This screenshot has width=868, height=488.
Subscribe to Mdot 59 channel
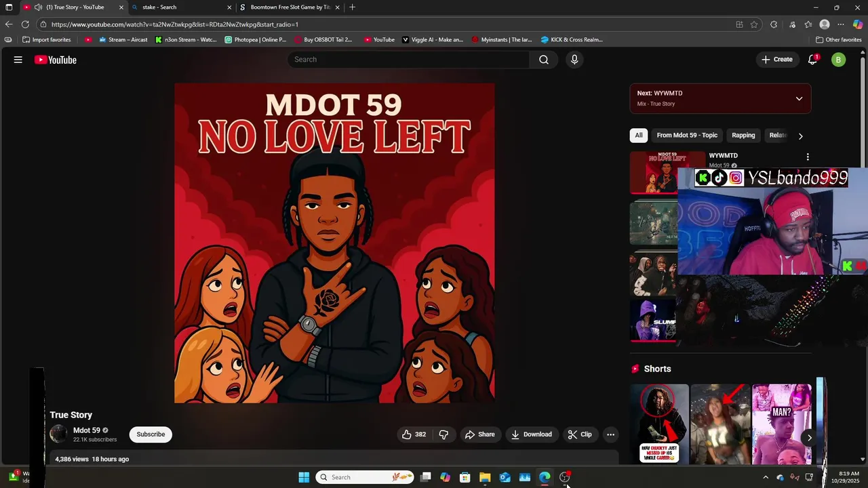[x=151, y=434]
